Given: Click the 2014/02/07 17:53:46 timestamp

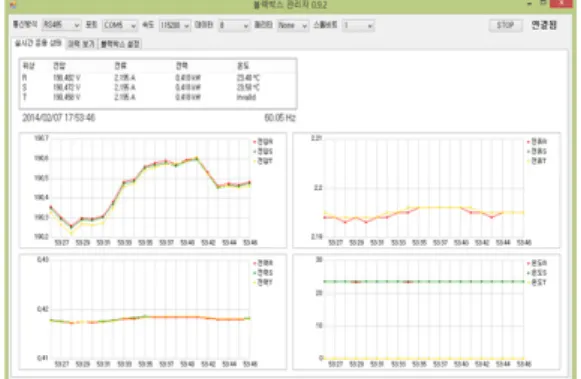Looking at the screenshot, I should point(59,118).
